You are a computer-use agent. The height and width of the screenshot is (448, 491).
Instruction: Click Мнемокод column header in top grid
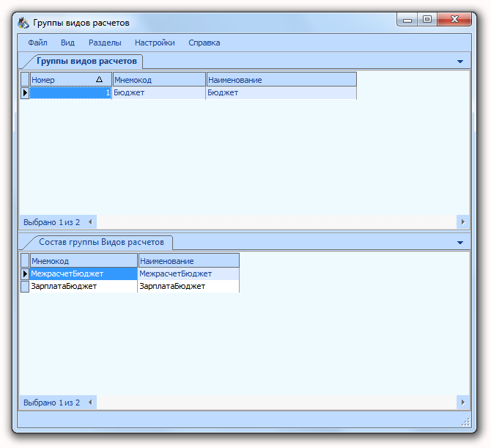[x=159, y=80]
